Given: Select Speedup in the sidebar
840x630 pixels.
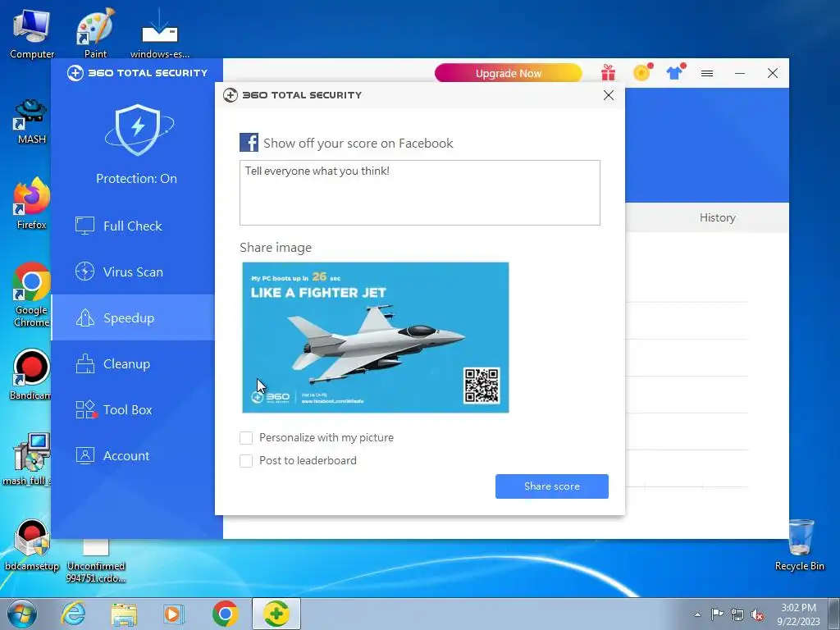Looking at the screenshot, I should [x=133, y=317].
